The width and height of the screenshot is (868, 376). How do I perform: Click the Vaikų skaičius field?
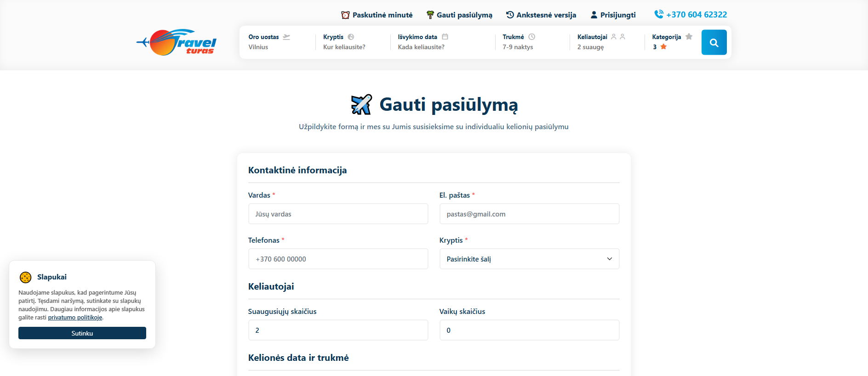click(x=530, y=330)
